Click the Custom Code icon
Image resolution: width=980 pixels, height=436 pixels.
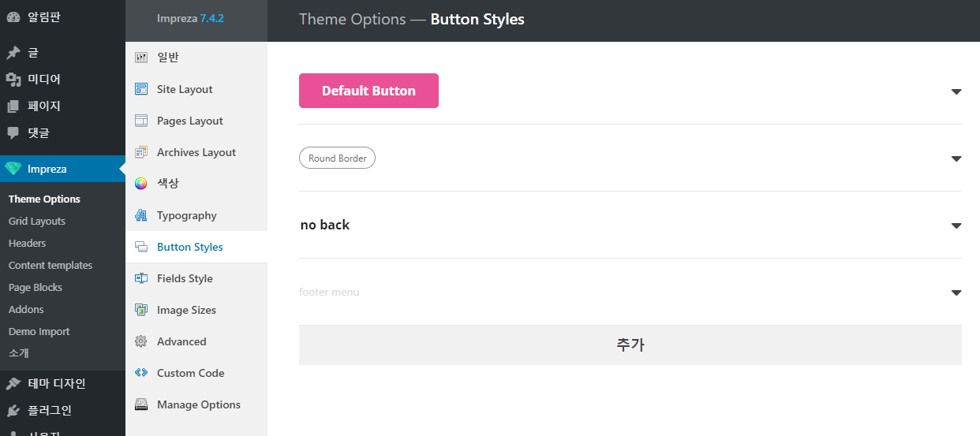point(141,373)
